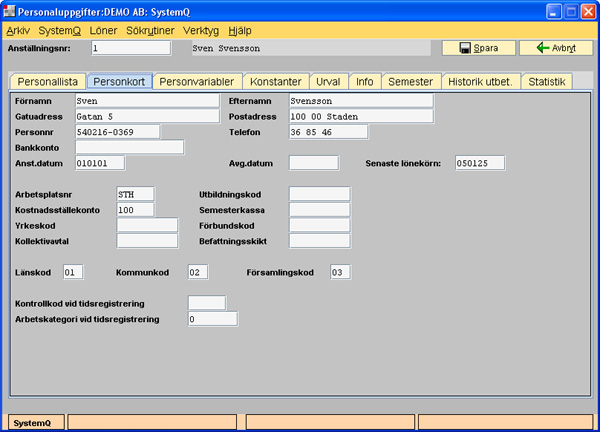Open the Sökrutiner menu

152,30
